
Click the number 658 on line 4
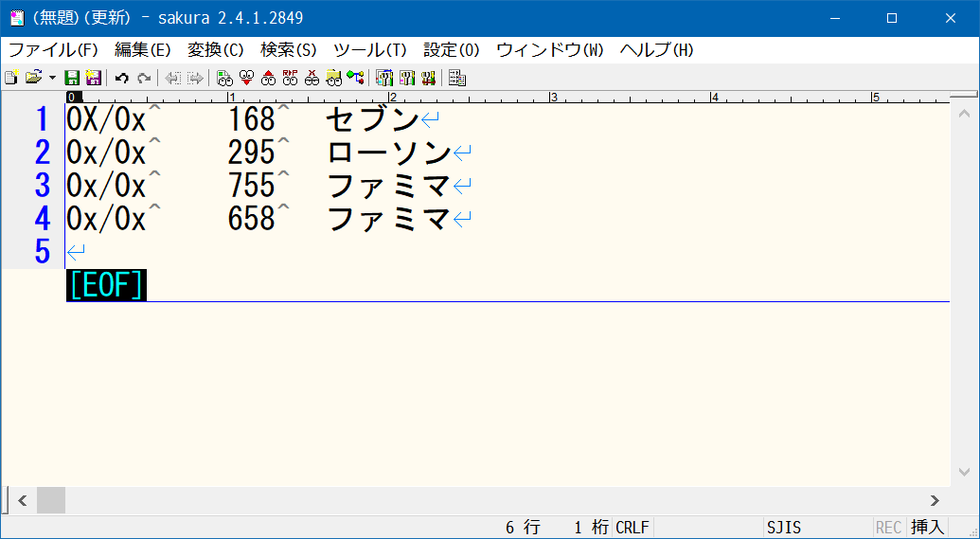pos(251,218)
